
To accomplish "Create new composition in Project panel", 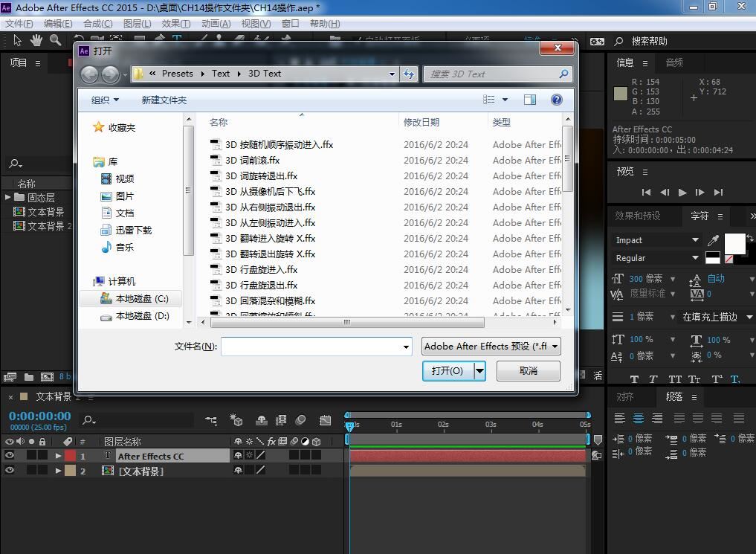I will coord(48,377).
